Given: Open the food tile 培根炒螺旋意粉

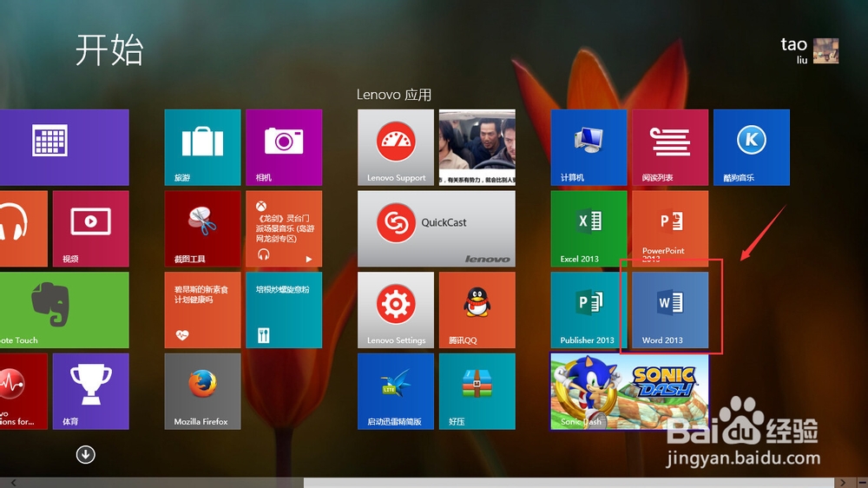Looking at the screenshot, I should tap(284, 310).
